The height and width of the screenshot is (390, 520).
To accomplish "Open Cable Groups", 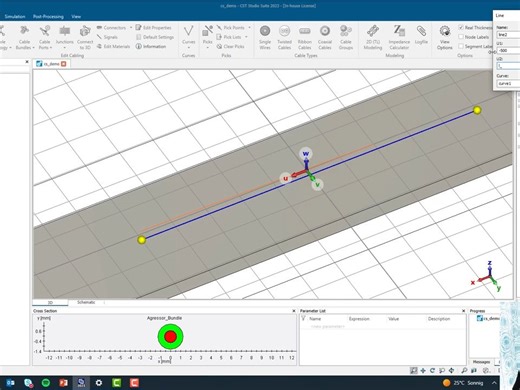I will tap(346, 37).
